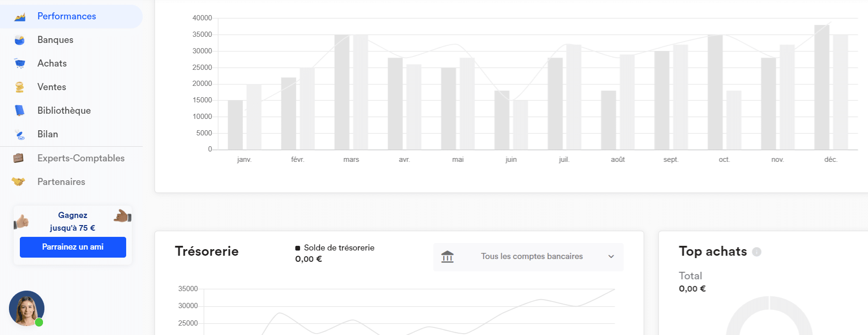Click the Total label under Top achats
Image resolution: width=868 pixels, height=335 pixels.
(690, 276)
